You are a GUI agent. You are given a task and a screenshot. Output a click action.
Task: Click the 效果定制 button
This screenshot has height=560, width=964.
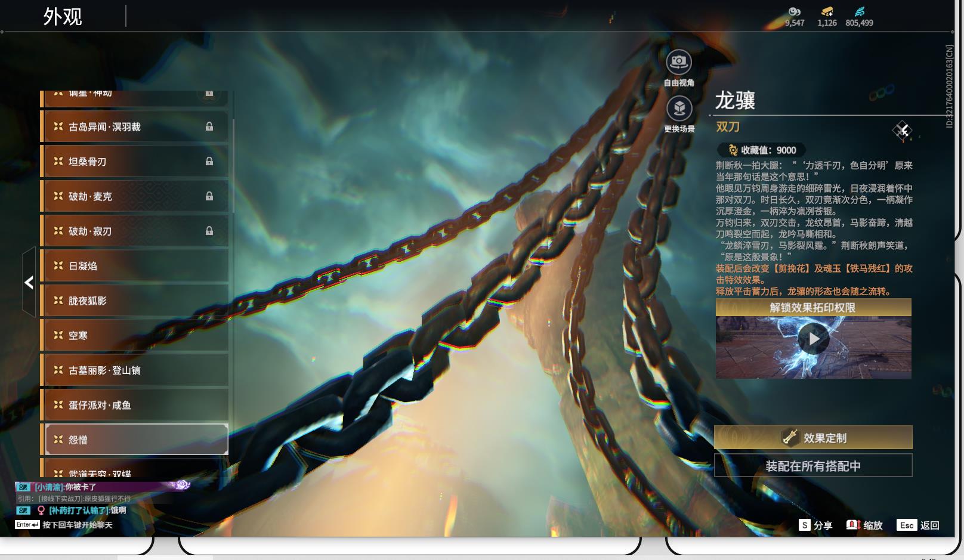[813, 438]
